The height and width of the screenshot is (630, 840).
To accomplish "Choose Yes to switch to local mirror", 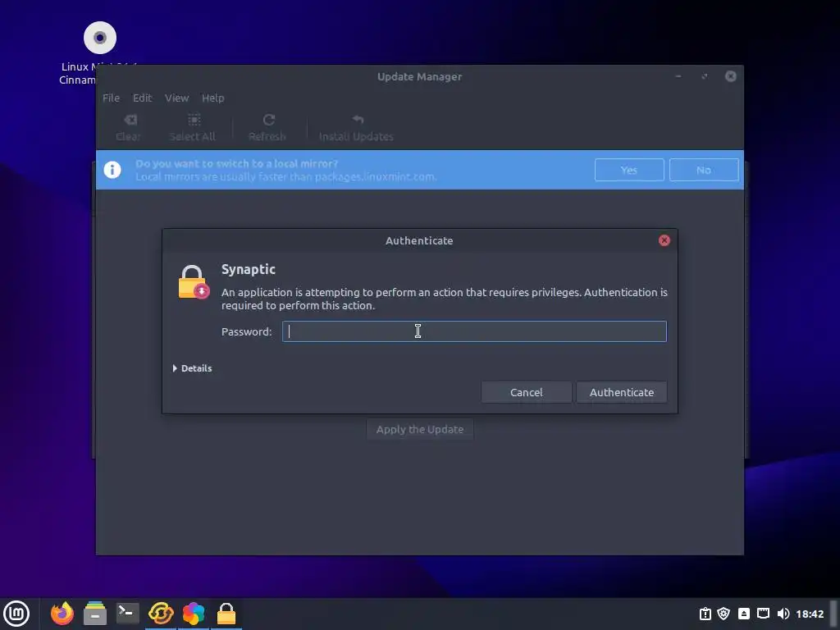I will pyautogui.click(x=629, y=170).
